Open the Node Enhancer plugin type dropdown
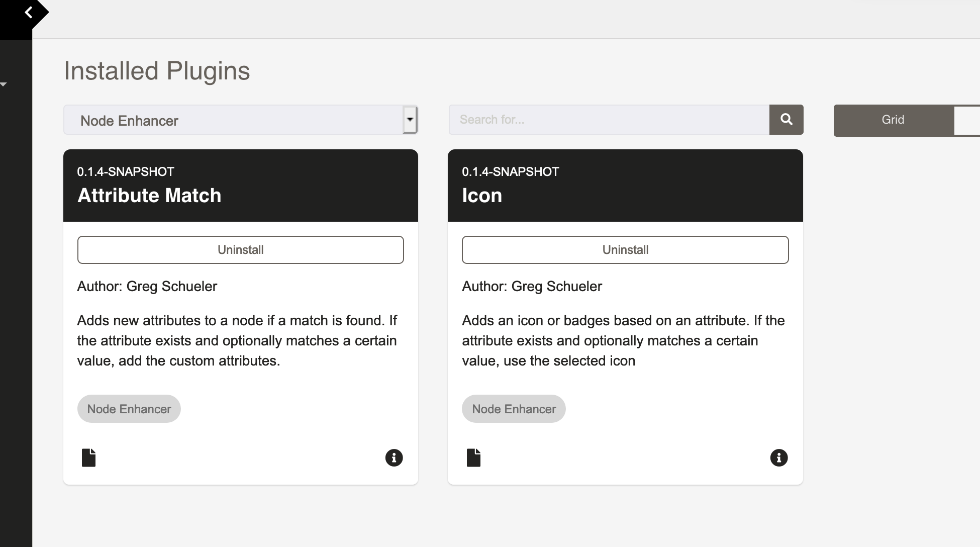This screenshot has width=980, height=547. pos(240,120)
